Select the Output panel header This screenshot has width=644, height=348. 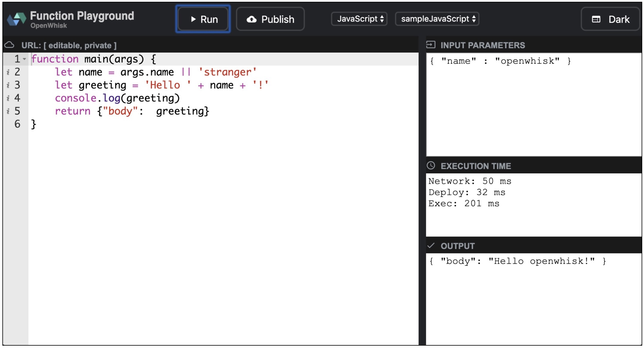coord(458,246)
